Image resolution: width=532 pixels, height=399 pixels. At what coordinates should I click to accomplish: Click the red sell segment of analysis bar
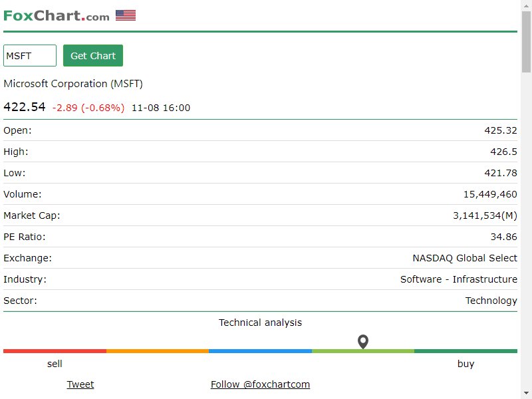(x=55, y=351)
